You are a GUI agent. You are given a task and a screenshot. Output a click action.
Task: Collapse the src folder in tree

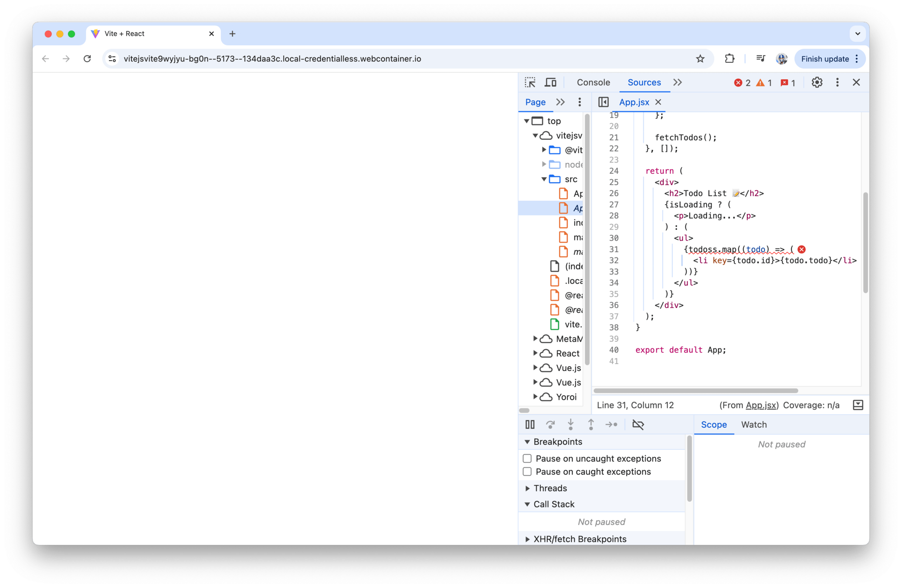point(544,179)
